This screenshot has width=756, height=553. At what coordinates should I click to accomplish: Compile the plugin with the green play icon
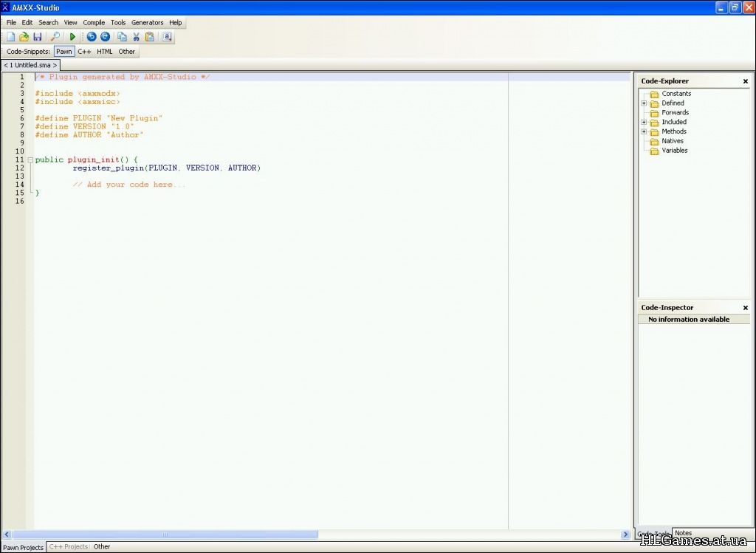(72, 37)
